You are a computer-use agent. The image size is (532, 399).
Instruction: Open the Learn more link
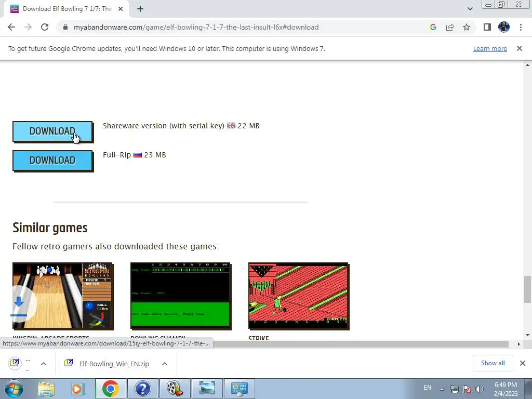click(490, 48)
